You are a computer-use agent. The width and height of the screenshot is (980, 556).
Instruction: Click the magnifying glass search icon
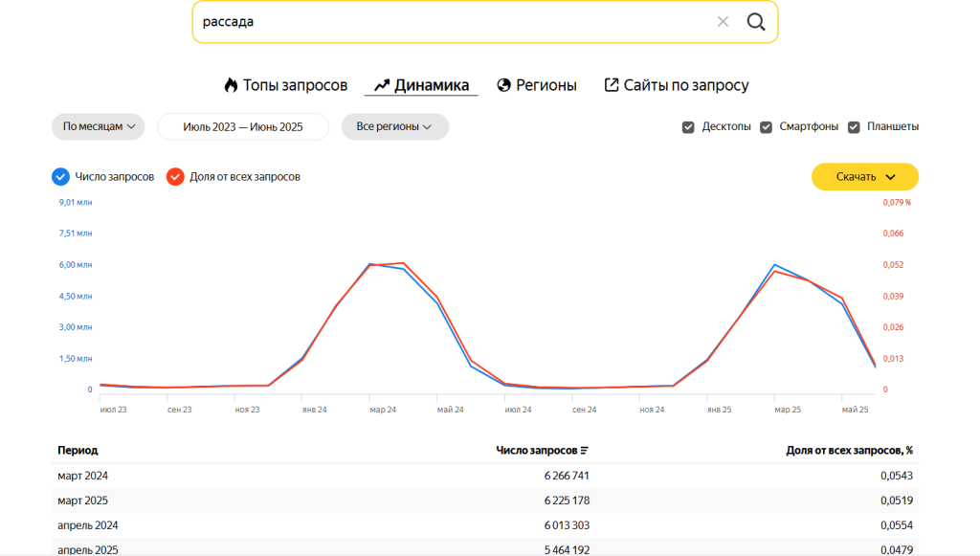click(756, 22)
